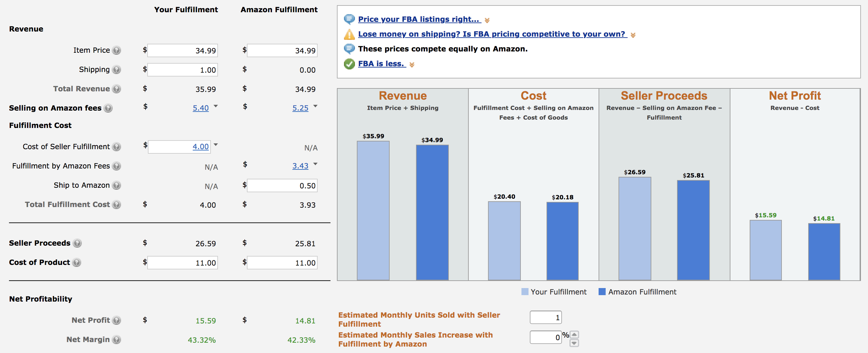Expand the Price your FBA listings right tip
The height and width of the screenshot is (353, 868).
coord(487,21)
